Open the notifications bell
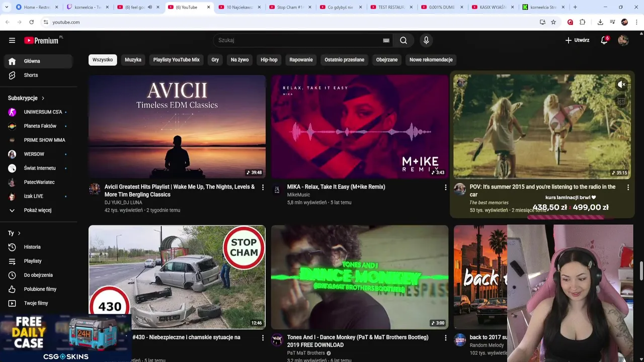 coord(605,40)
